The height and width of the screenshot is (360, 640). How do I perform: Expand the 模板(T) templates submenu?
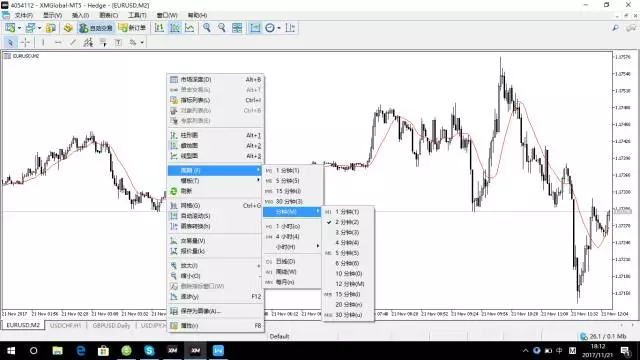point(216,180)
